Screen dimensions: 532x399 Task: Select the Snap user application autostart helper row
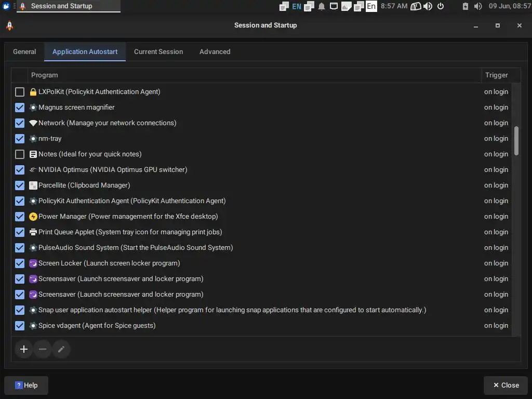click(x=262, y=310)
